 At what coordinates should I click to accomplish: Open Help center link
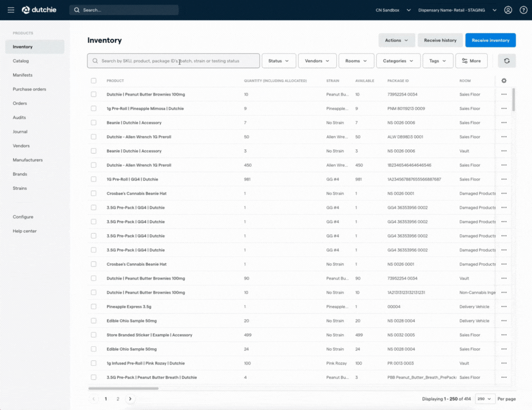click(x=25, y=231)
